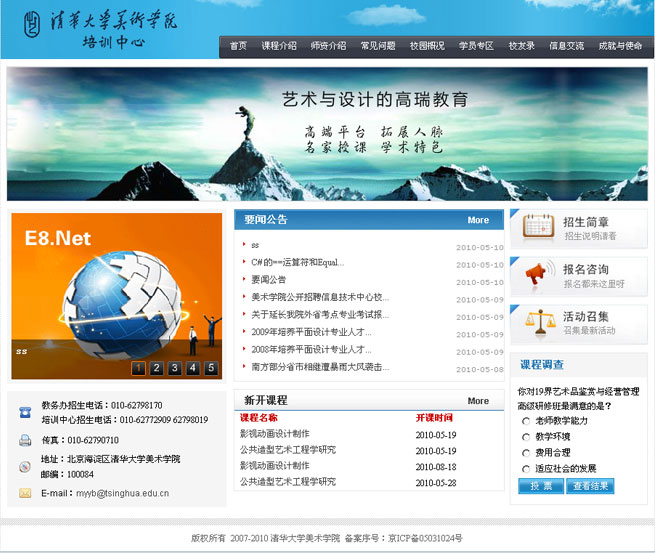The image size is (655, 553).
Task: Click the balance scale icon for 活动召集
Action: [x=538, y=321]
